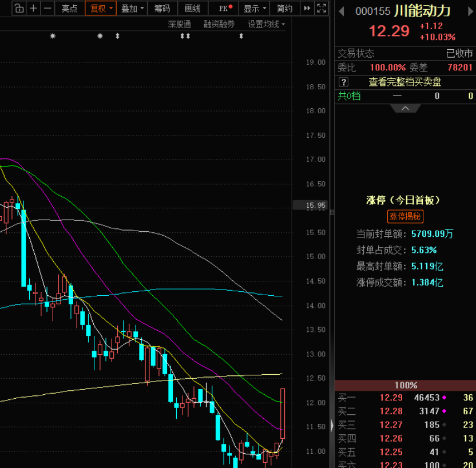Toggle fullscreen chart icon
This screenshot has width=476, height=468.
pos(322,8)
